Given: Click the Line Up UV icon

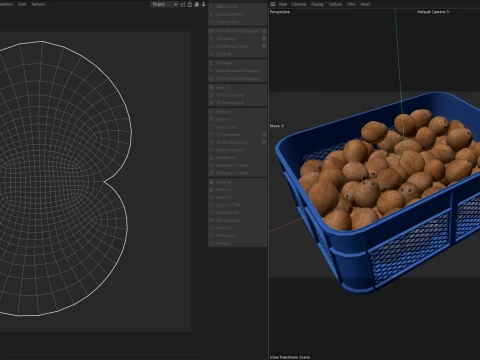Looking at the screenshot, I should pos(211,127).
